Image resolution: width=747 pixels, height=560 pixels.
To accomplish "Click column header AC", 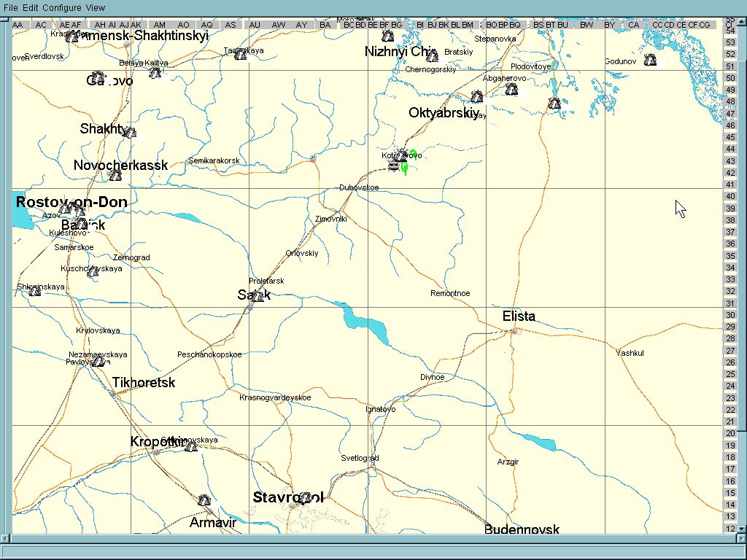I will point(41,25).
